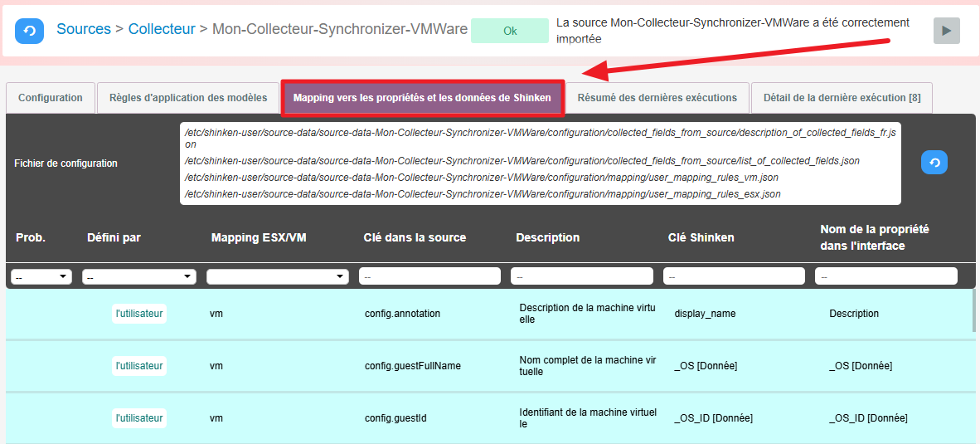Click l'utilisateur tag in config.annotation row
This screenshot has width=980, height=444.
(139, 314)
